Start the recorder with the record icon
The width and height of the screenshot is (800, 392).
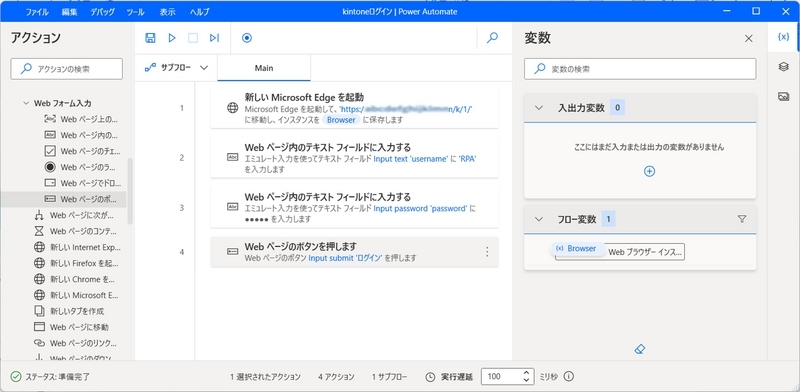tap(247, 38)
